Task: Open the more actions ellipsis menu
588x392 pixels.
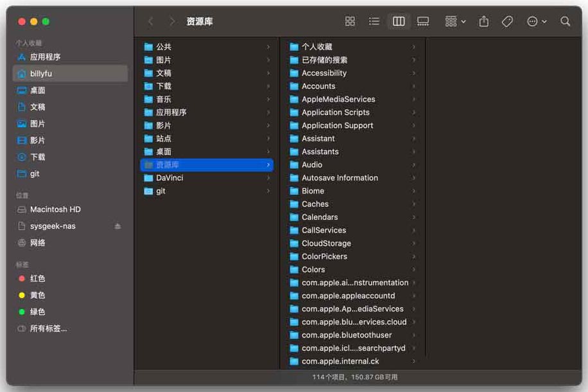Action: (536, 21)
